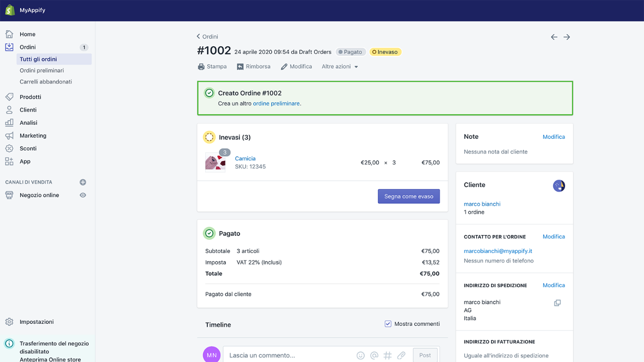This screenshot has width=644, height=362.
Task: Open marco bianchi customer link
Action: click(482, 204)
